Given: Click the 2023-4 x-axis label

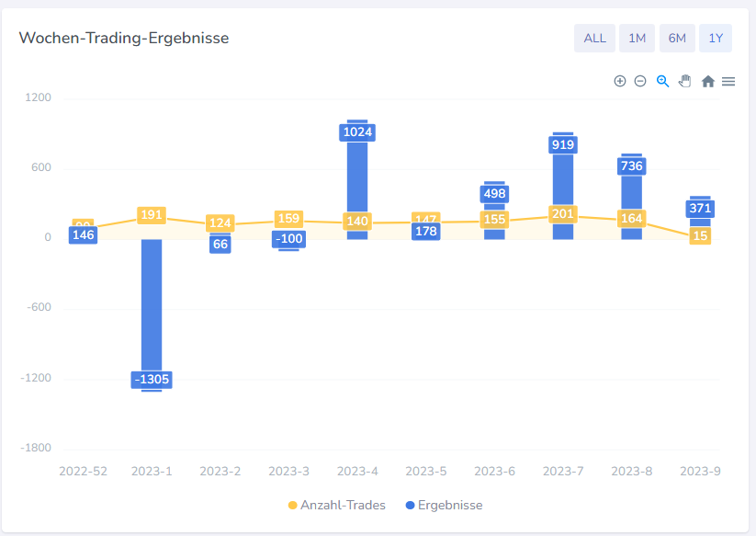Looking at the screenshot, I should point(357,472).
